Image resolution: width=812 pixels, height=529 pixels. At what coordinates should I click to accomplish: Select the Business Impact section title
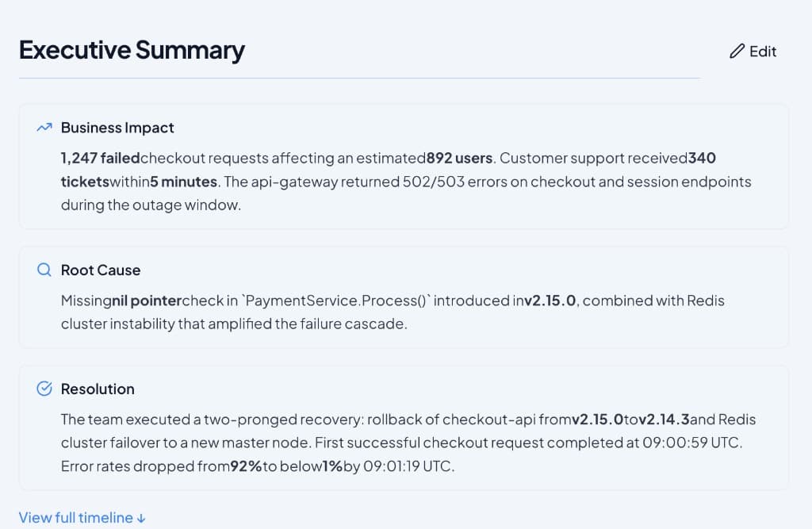click(x=117, y=127)
